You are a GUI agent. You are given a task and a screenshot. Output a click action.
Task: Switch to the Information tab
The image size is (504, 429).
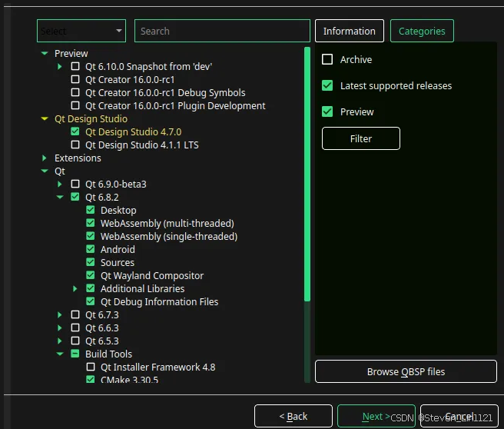point(350,31)
